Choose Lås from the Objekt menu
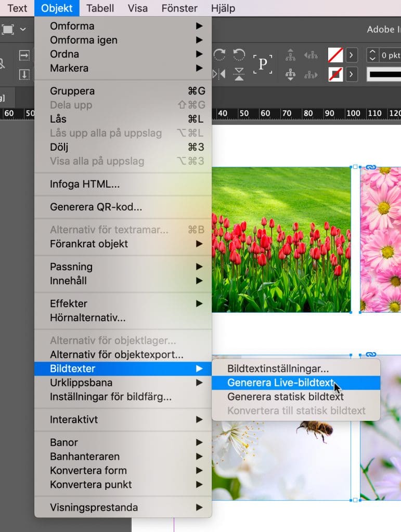This screenshot has height=532, width=401. 123,119
